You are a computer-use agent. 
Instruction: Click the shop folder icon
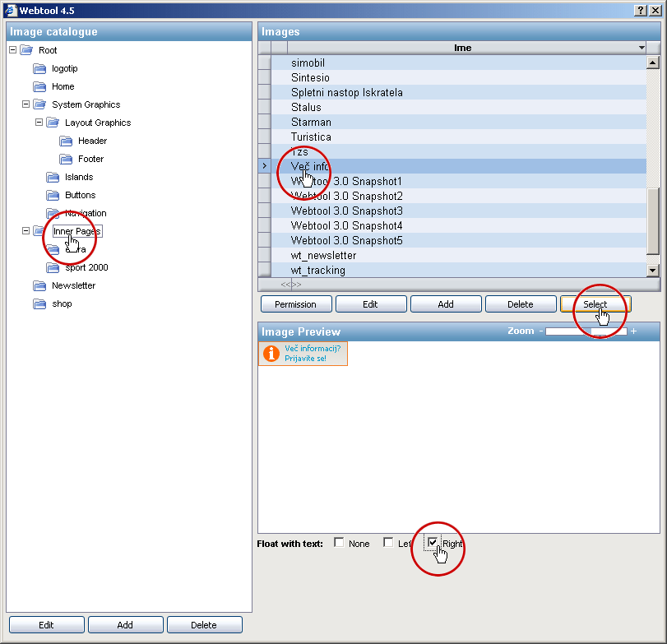pos(39,303)
